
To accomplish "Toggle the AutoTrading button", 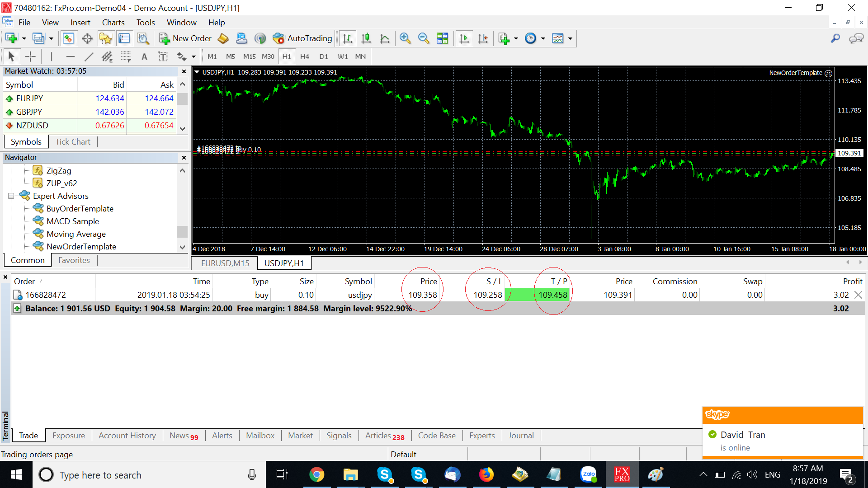I will point(302,38).
